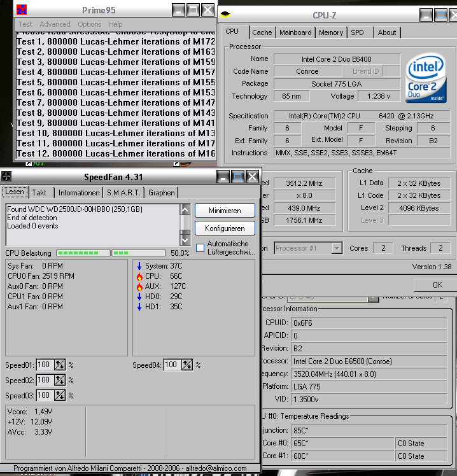Click the second CPU Belastung load bar
This screenshot has width=457, height=476.
(139, 253)
